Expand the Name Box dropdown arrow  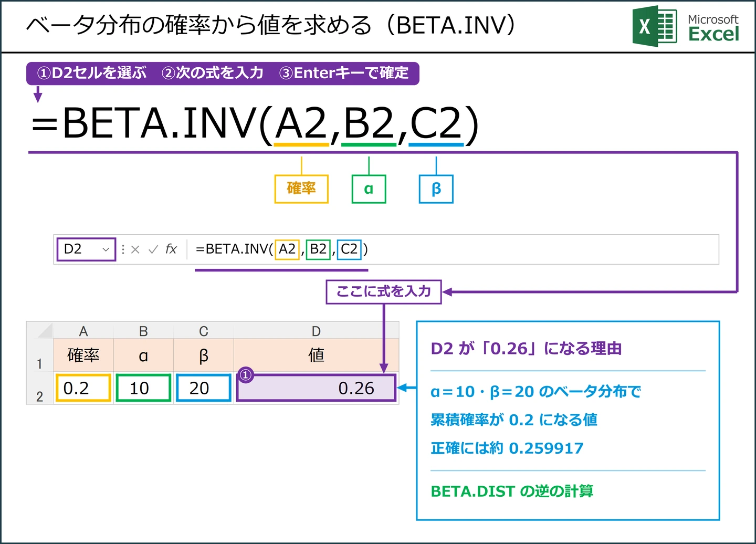(x=106, y=249)
